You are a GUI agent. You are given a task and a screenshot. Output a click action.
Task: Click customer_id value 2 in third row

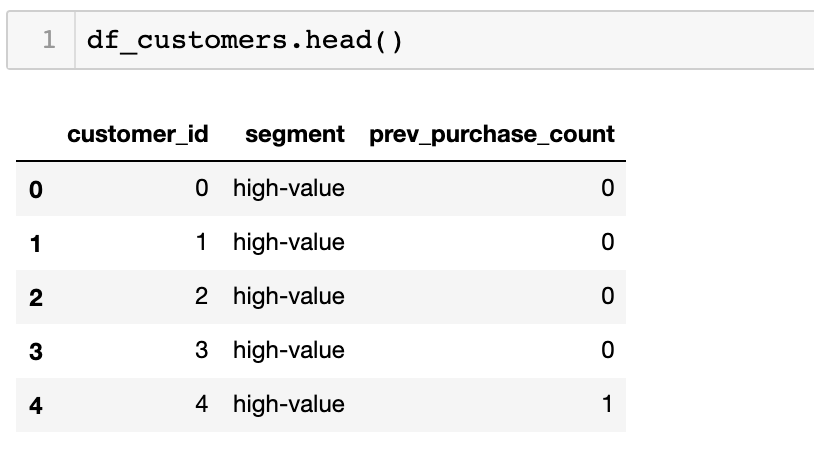tap(201, 296)
